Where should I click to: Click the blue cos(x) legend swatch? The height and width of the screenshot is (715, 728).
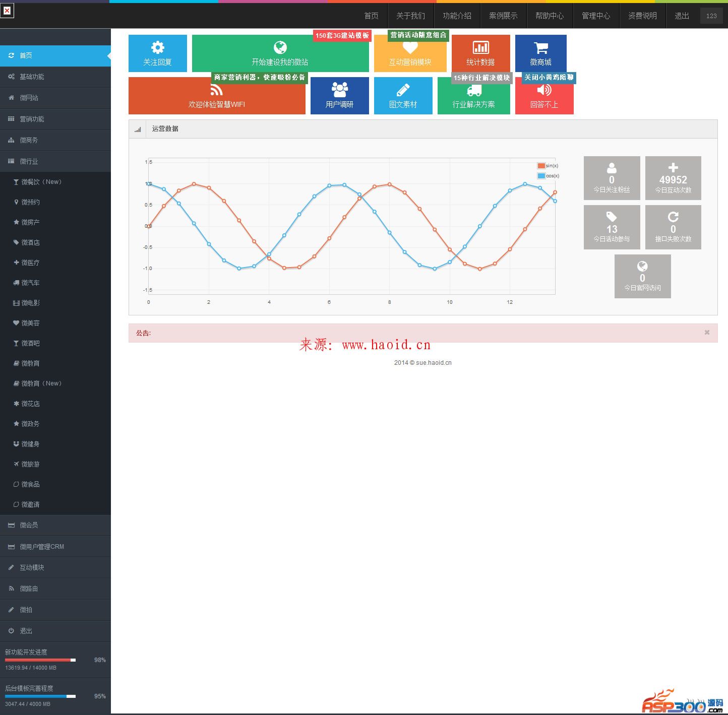(x=541, y=176)
